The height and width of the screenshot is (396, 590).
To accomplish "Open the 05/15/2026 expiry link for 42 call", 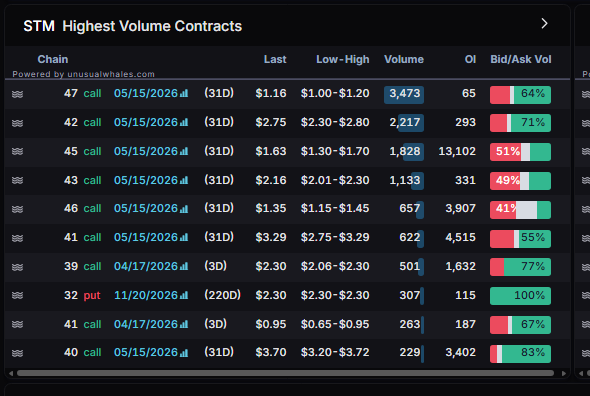I will coord(146,122).
